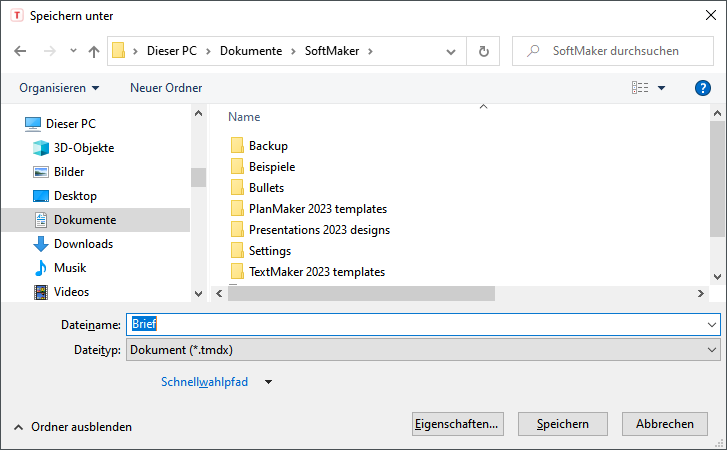727x450 pixels.
Task: Go back using the back arrow
Action: click(20, 51)
